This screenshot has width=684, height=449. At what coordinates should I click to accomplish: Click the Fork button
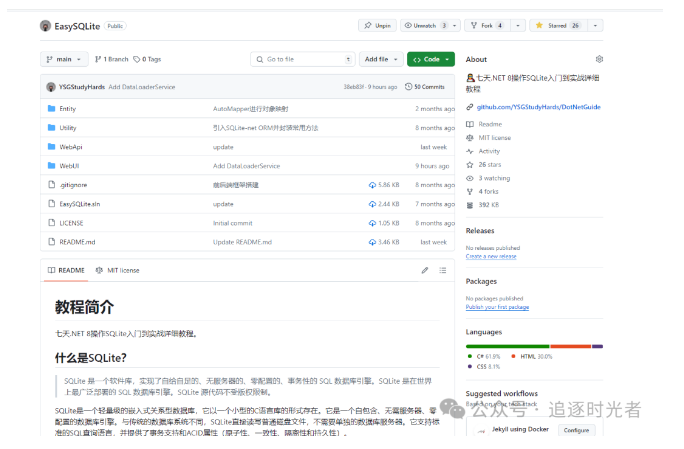(487, 26)
